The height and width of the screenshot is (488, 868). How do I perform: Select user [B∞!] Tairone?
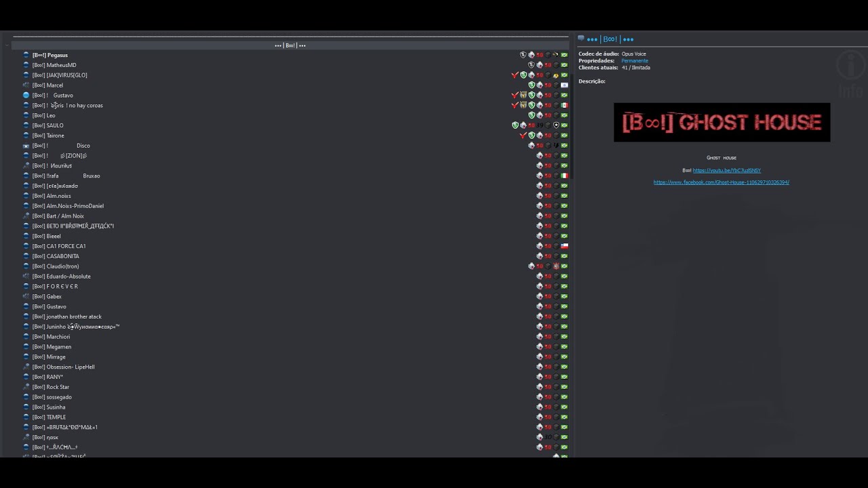pos(48,136)
